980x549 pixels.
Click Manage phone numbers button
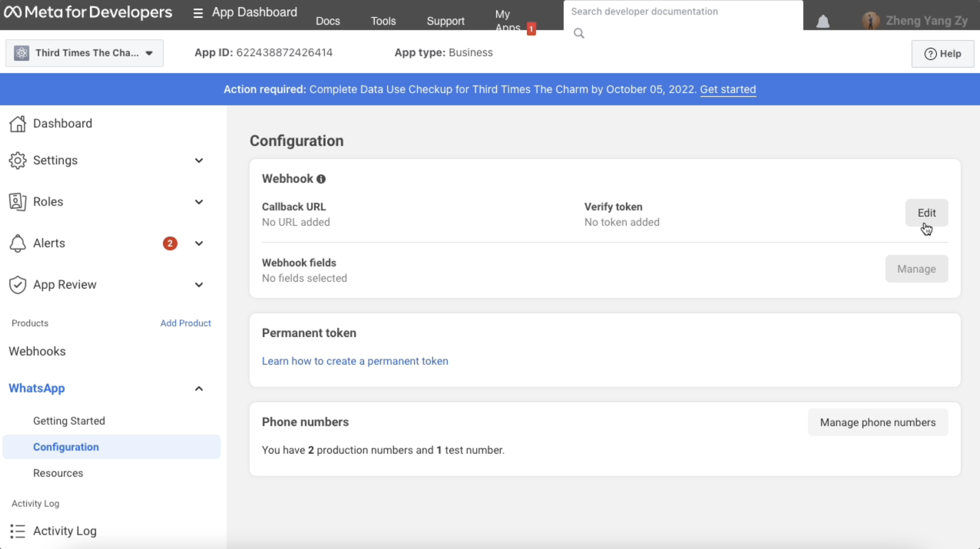tap(877, 422)
